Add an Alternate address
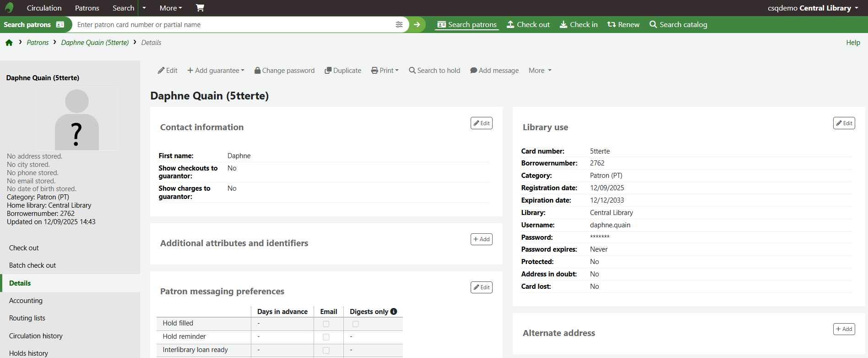 [x=844, y=329]
